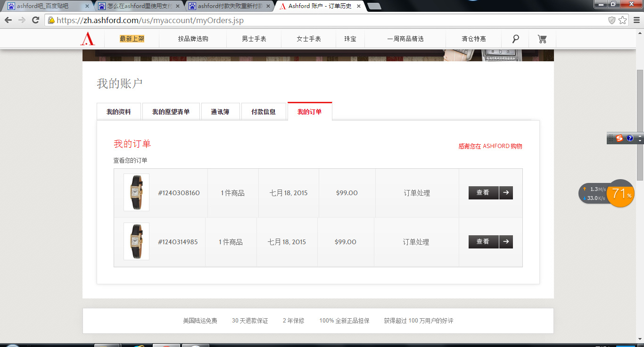The image size is (644, 347).
Task: Select the 男士手表 menu item
Action: point(254,39)
